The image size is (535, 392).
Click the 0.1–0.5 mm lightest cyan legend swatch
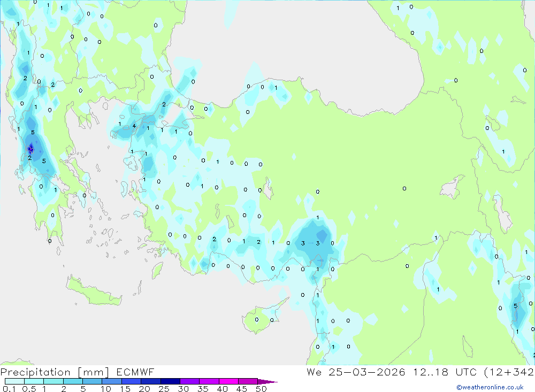coord(14,381)
